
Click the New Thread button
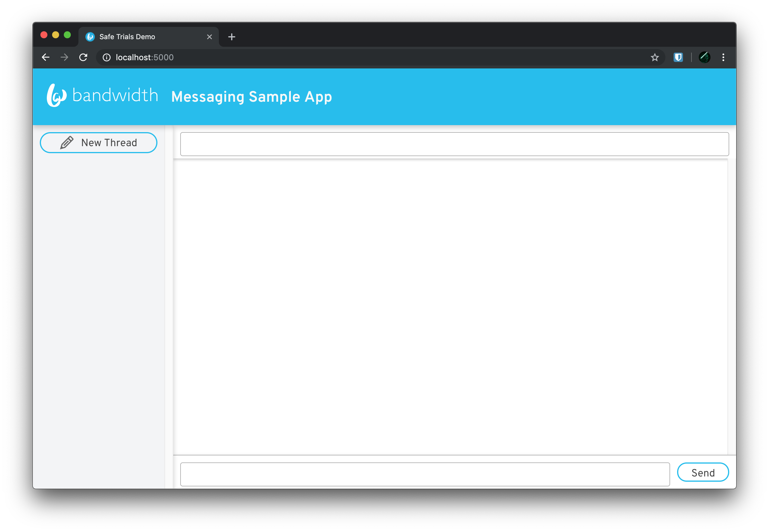(99, 143)
